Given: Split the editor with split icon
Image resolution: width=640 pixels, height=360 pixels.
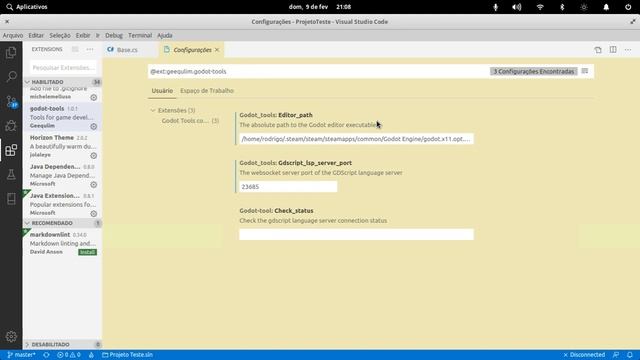Looking at the screenshot, I should coord(613,50).
